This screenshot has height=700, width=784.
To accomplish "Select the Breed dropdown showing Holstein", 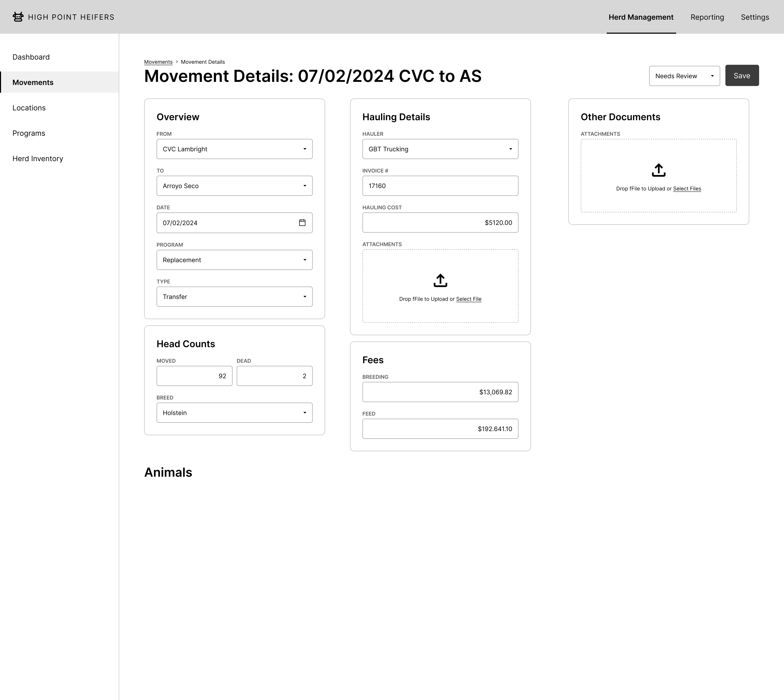I will (234, 413).
